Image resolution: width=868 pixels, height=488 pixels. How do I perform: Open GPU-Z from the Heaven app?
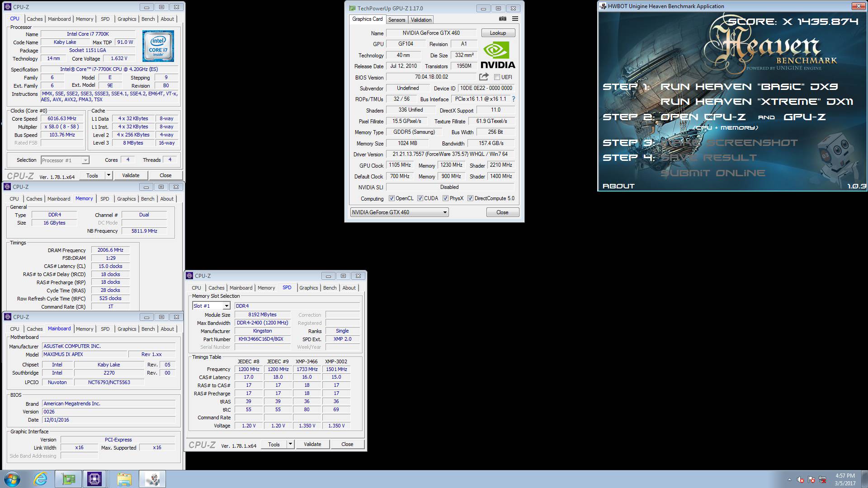coord(805,117)
